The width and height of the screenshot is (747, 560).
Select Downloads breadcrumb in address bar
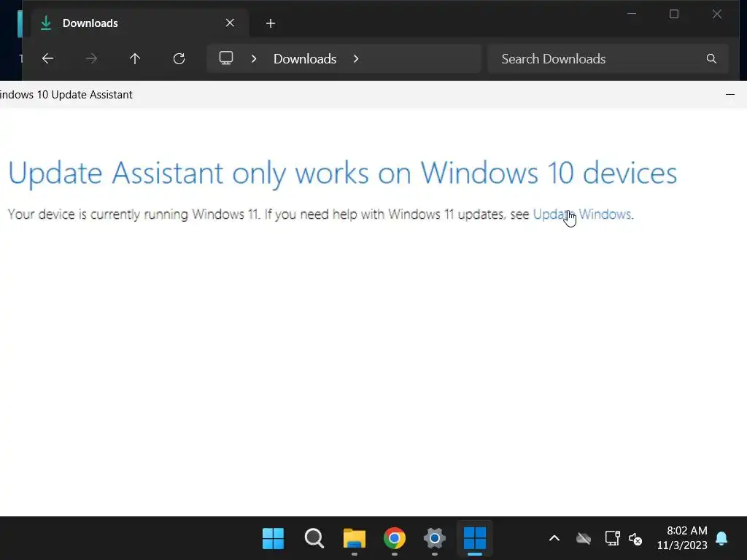coord(305,59)
